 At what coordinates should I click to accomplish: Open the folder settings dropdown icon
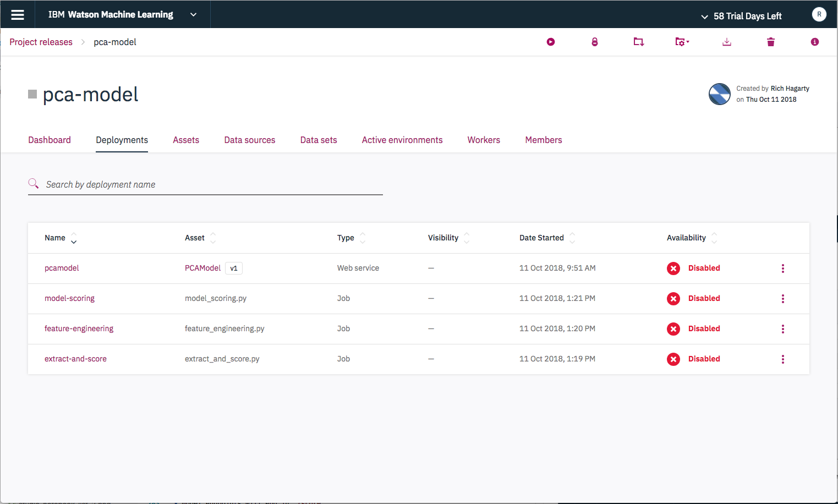pyautogui.click(x=682, y=42)
